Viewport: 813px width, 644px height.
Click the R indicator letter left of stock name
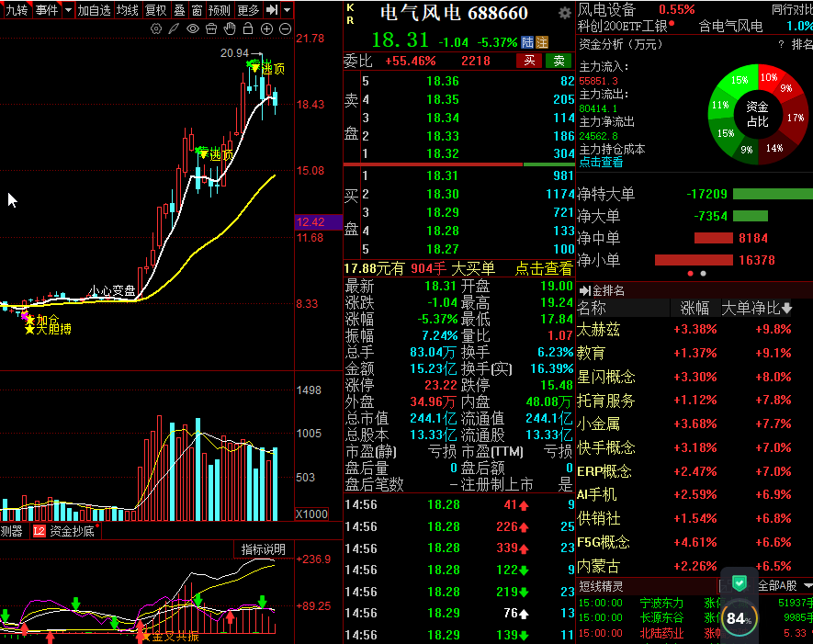351,20
